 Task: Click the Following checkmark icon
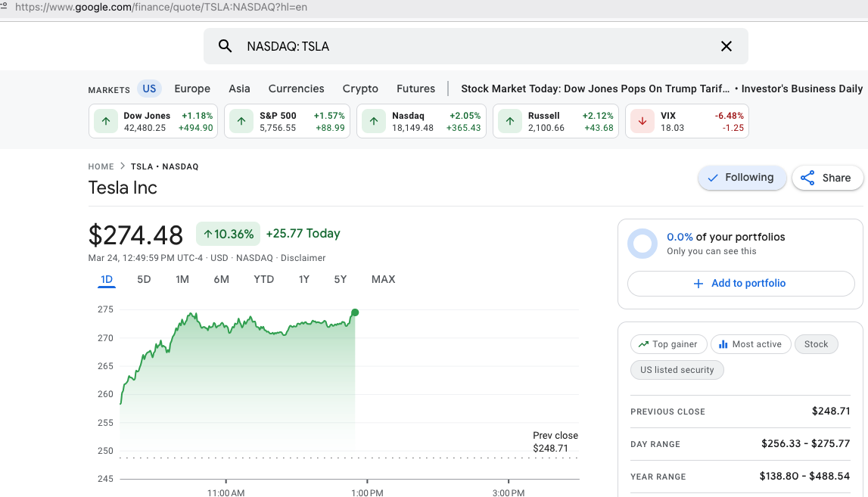(713, 178)
